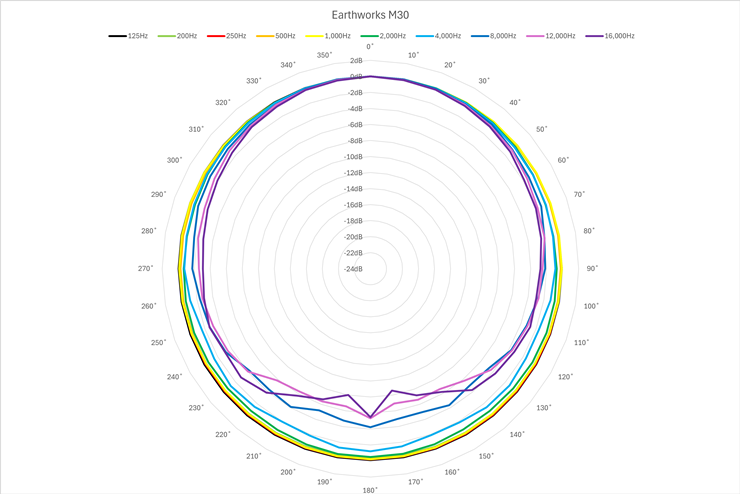This screenshot has height=494, width=740.
Task: Click the -24dB radial axis label
Action: (x=353, y=269)
